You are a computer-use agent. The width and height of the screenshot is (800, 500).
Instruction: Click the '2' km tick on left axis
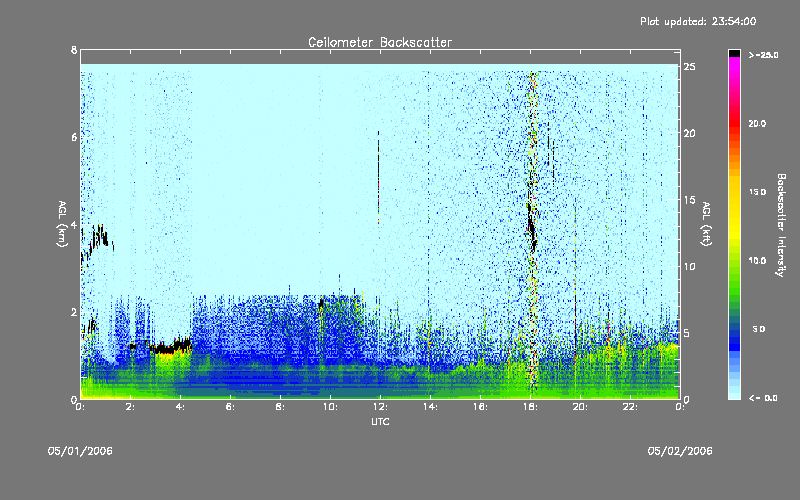click(74, 312)
